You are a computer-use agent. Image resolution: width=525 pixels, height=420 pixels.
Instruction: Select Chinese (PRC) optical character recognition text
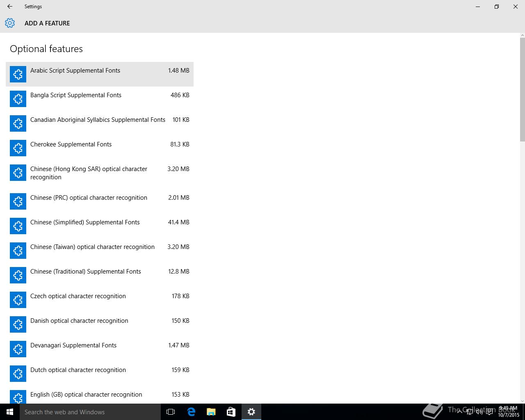click(x=89, y=198)
